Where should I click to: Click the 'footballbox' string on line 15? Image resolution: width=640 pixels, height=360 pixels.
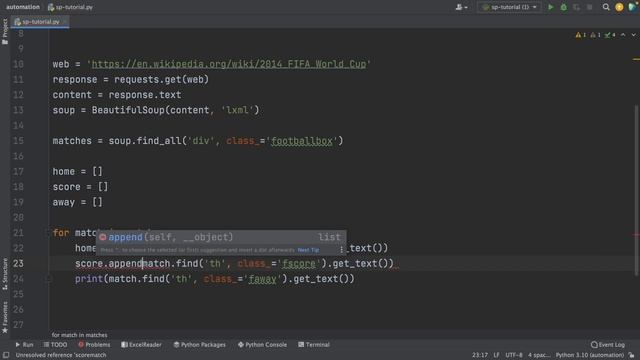coord(302,141)
